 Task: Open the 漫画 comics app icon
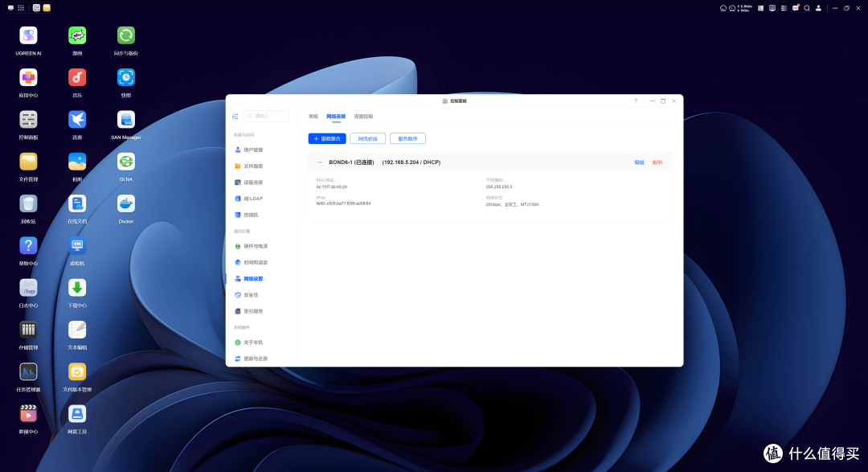click(x=77, y=35)
